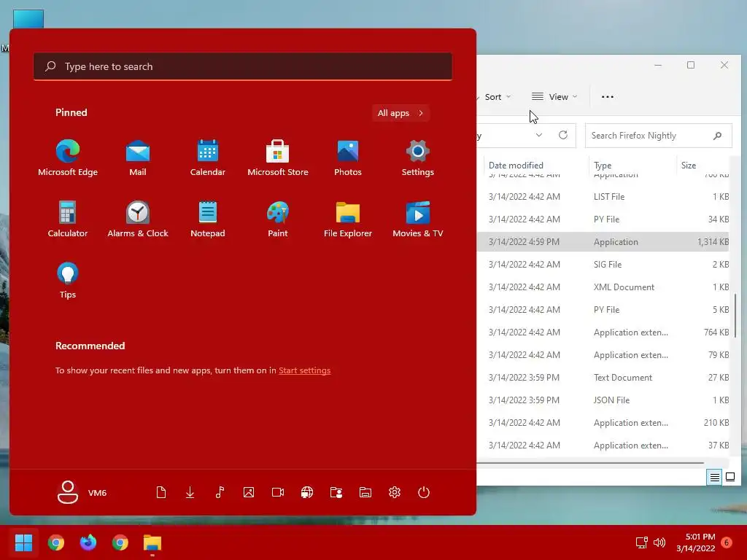Click the vertical scrollbar in File Explorer

click(x=735, y=315)
